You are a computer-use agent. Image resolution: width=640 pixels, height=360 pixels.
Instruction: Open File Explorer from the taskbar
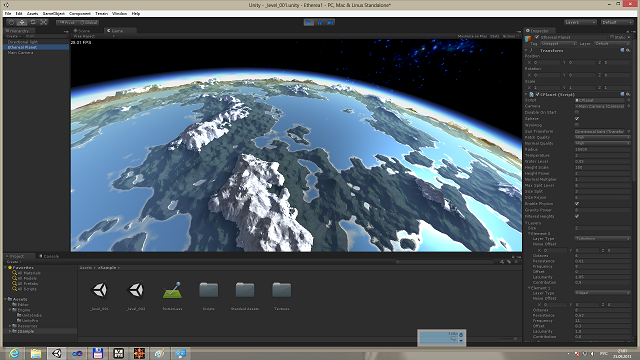point(36,353)
